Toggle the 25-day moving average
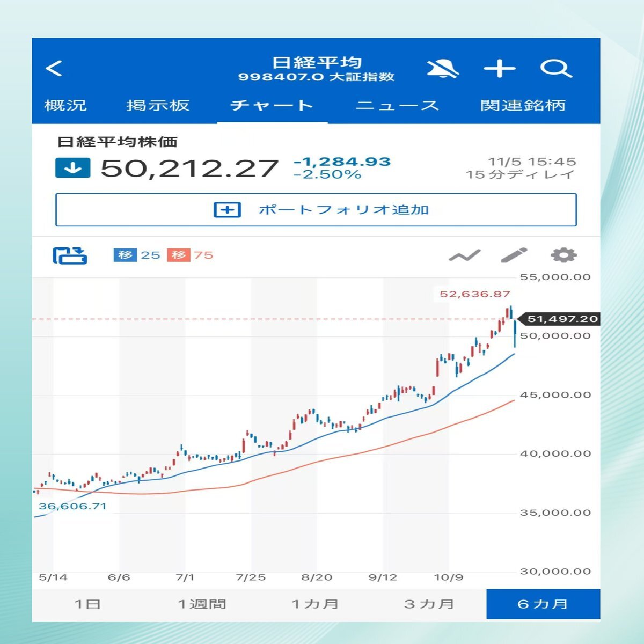Viewport: 644px width, 644px height. click(x=137, y=255)
